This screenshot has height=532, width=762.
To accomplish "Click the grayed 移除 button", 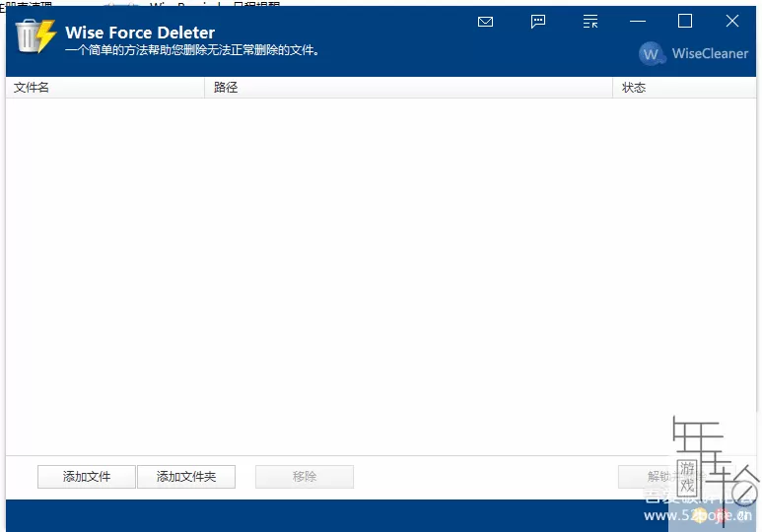I will [305, 477].
